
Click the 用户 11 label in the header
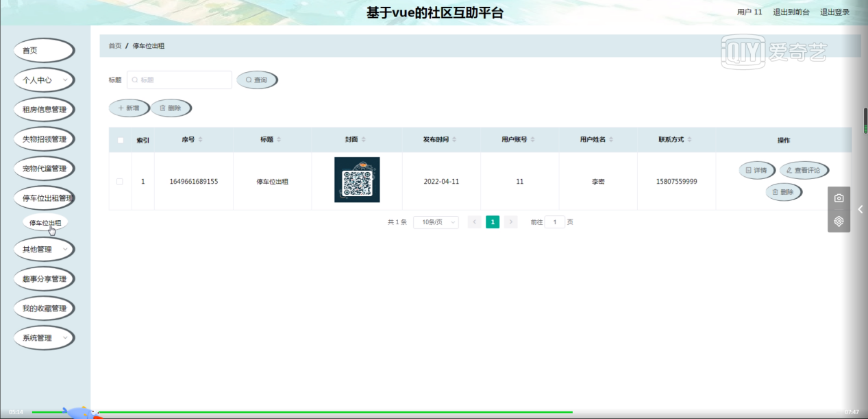(x=749, y=12)
